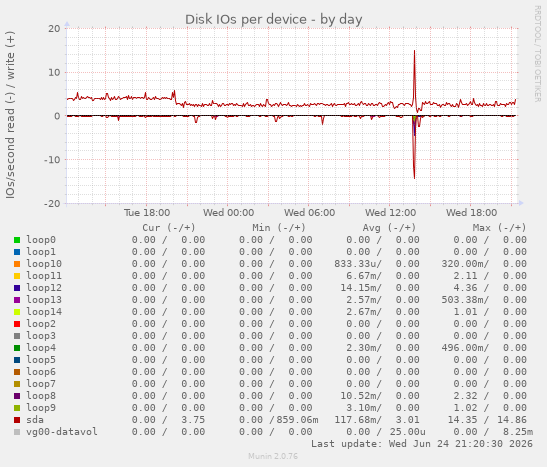547x467 pixels.
Task: Click the loop1 blue color swatch
Action: pos(17,252)
